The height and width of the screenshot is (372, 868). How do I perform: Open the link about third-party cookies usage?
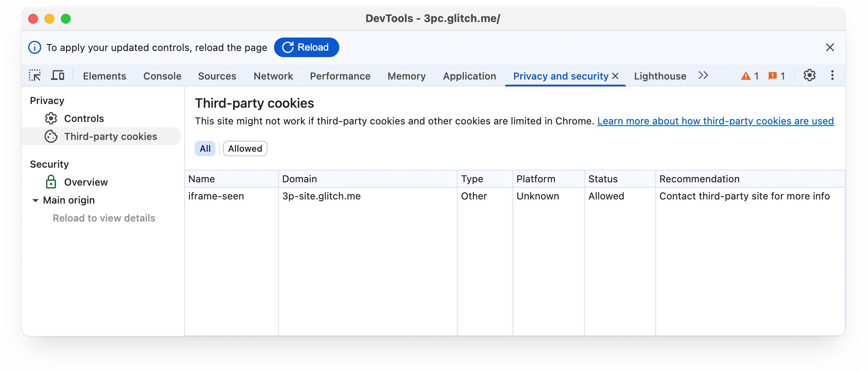coord(715,121)
